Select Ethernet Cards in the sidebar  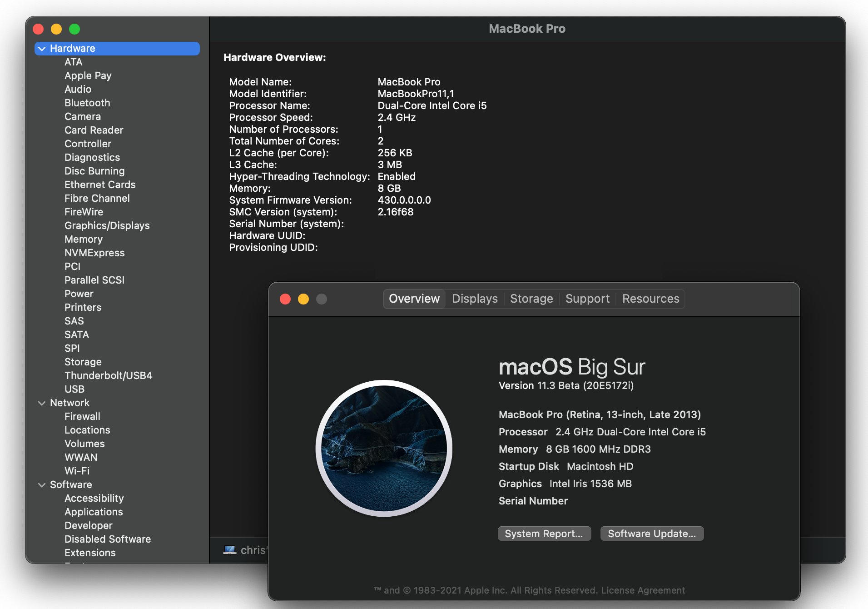100,185
